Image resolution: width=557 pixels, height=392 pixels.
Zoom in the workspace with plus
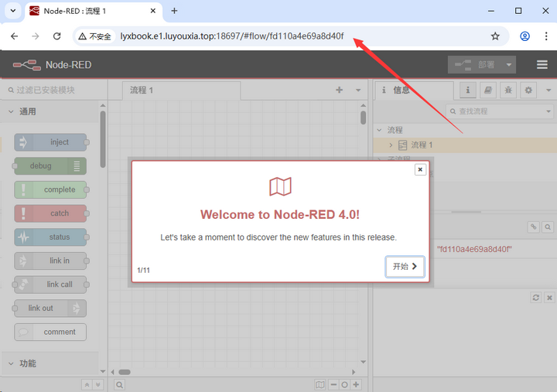coord(356,384)
